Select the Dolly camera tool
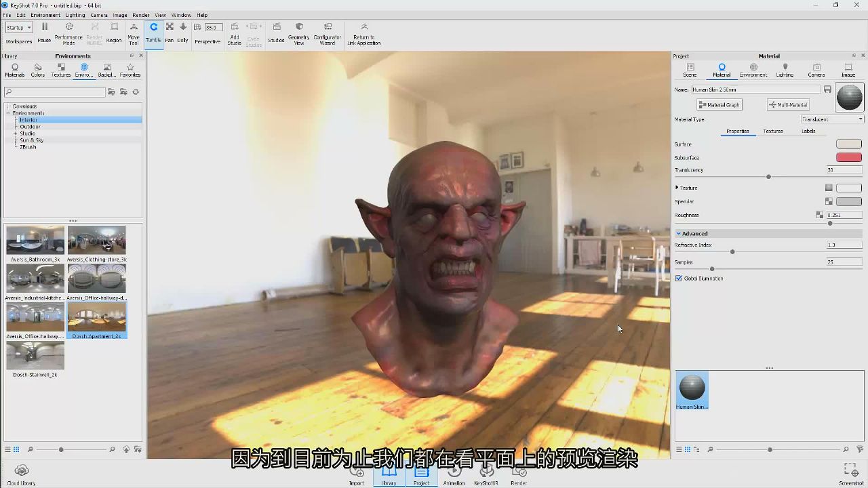 click(x=182, y=32)
